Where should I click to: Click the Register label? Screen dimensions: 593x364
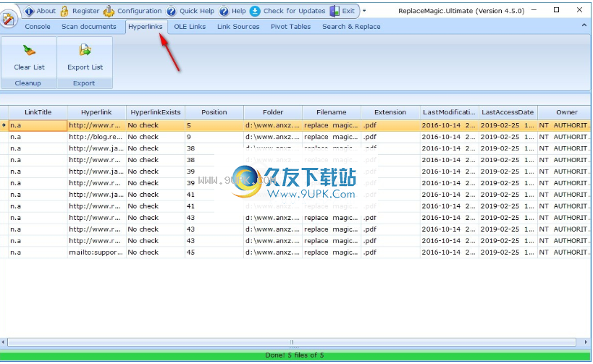(x=86, y=11)
